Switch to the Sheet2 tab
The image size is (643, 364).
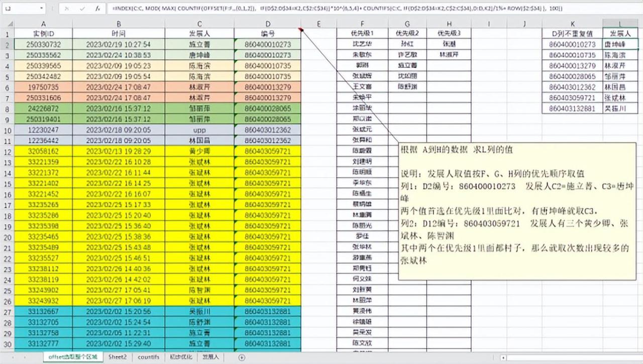point(118,357)
